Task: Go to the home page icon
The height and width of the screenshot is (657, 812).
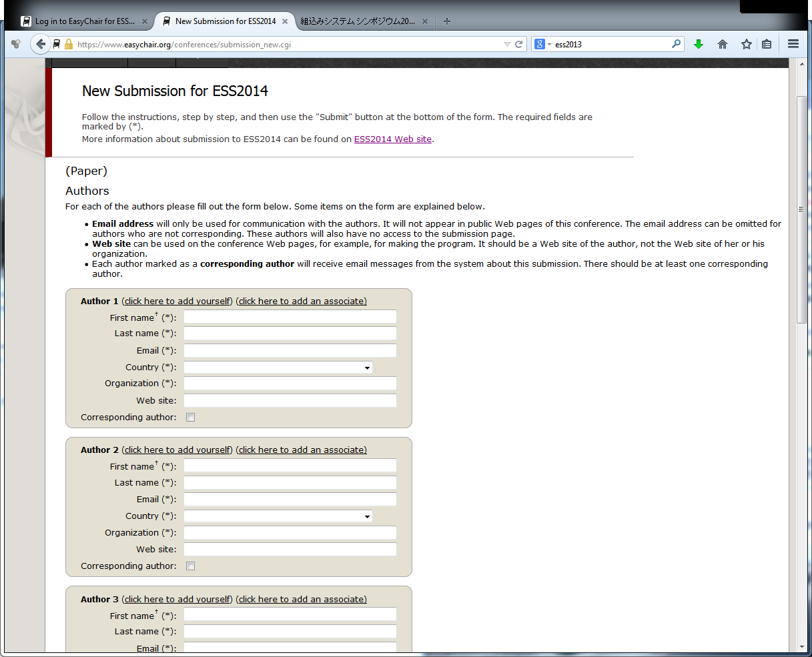Action: [723, 44]
